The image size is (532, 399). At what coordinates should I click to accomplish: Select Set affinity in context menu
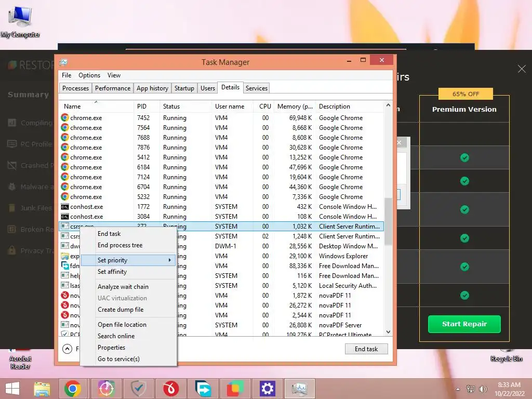(128, 271)
